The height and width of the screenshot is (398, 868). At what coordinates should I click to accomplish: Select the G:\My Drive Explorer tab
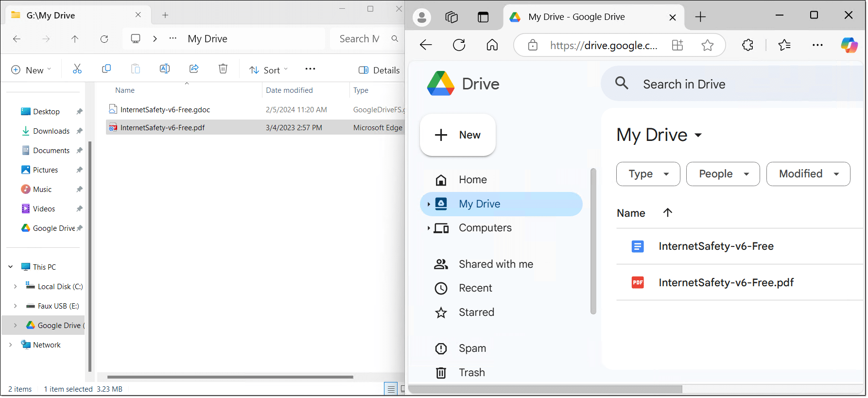coord(73,15)
